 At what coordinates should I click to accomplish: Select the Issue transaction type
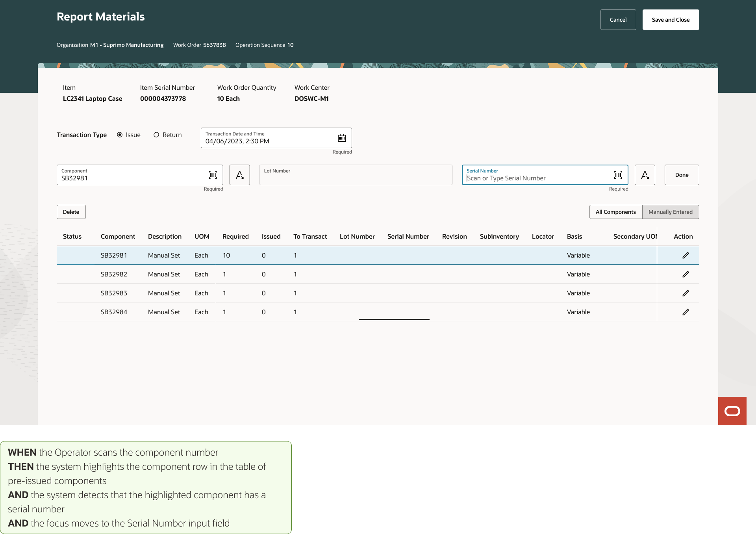click(x=120, y=135)
